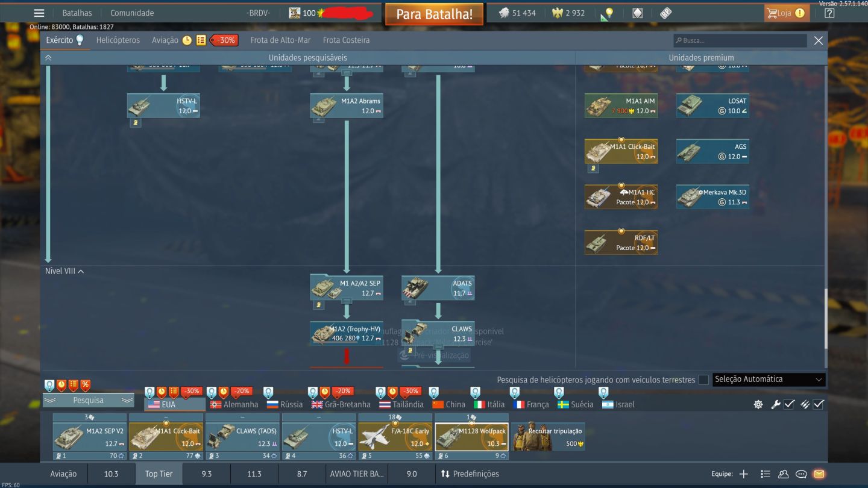Click the plus icon next to Equipe
The width and height of the screenshot is (868, 488).
[x=744, y=474]
